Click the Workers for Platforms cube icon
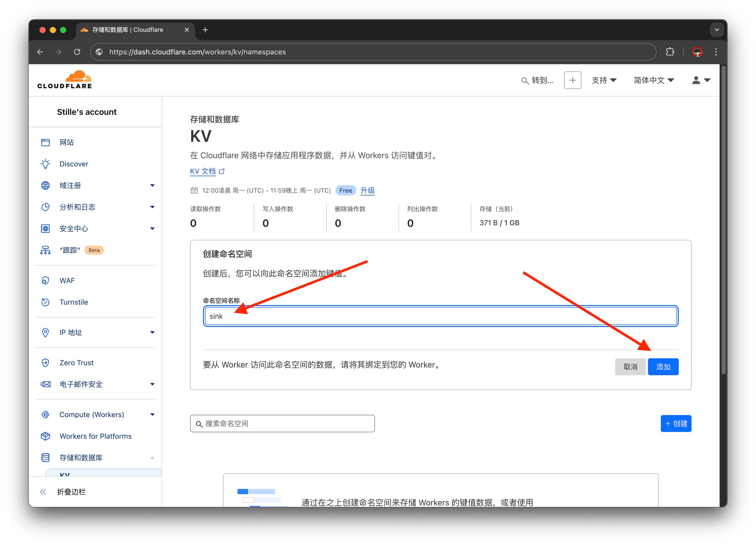Screen dimensions: 756x545 45,436
